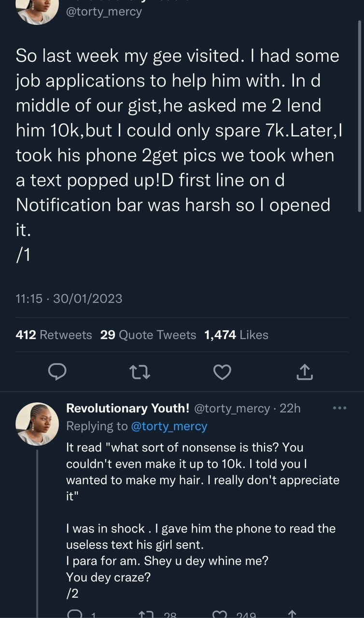Tap the reply icon under the main tweet
Viewport: 364px width, 618px height.
point(57,372)
